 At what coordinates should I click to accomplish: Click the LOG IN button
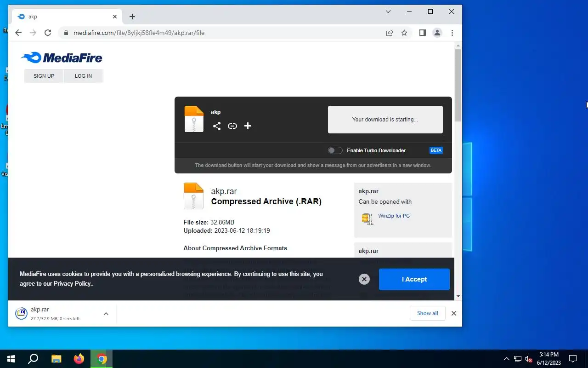pos(83,76)
